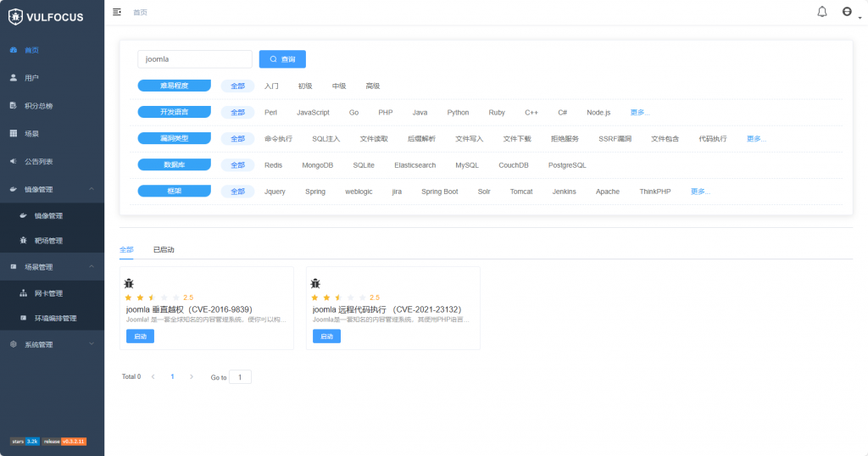Click the joomla search input field
868x456 pixels.
pos(195,59)
